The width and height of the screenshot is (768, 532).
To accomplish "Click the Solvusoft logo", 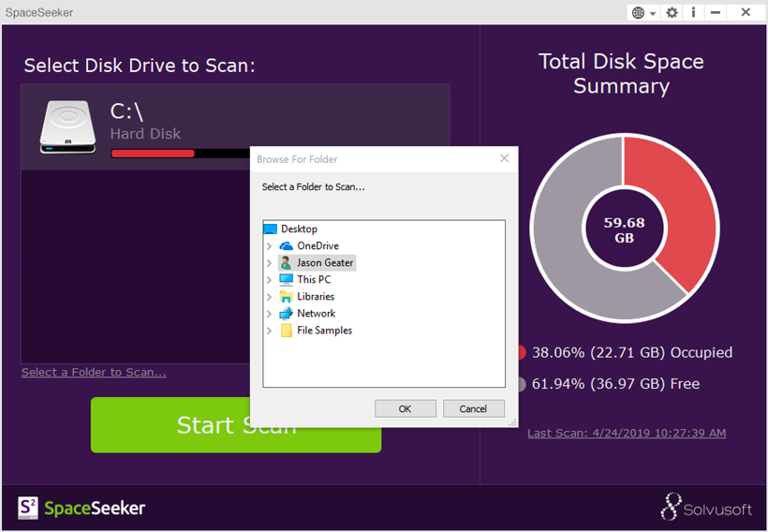I will 706,507.
